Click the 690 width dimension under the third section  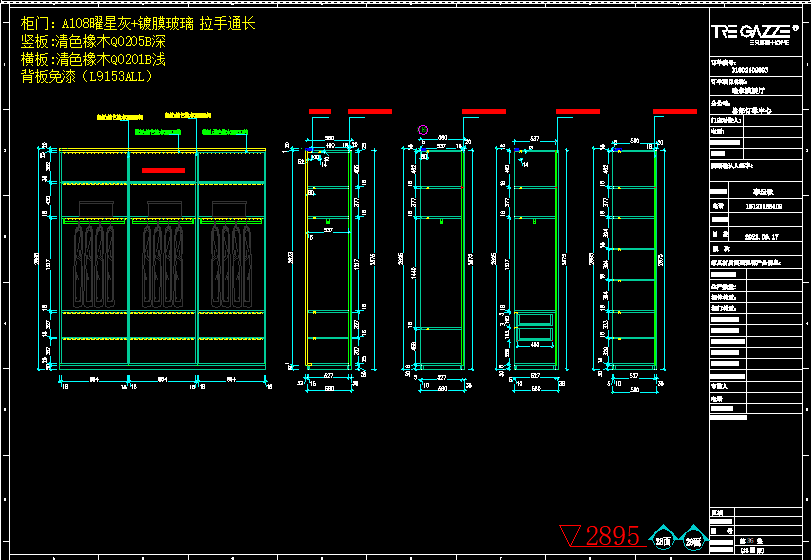pyautogui.click(x=443, y=388)
